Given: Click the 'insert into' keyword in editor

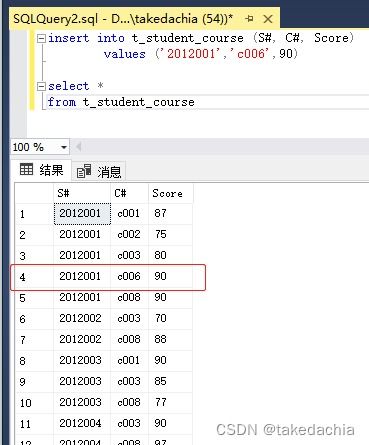Looking at the screenshot, I should (x=86, y=38).
